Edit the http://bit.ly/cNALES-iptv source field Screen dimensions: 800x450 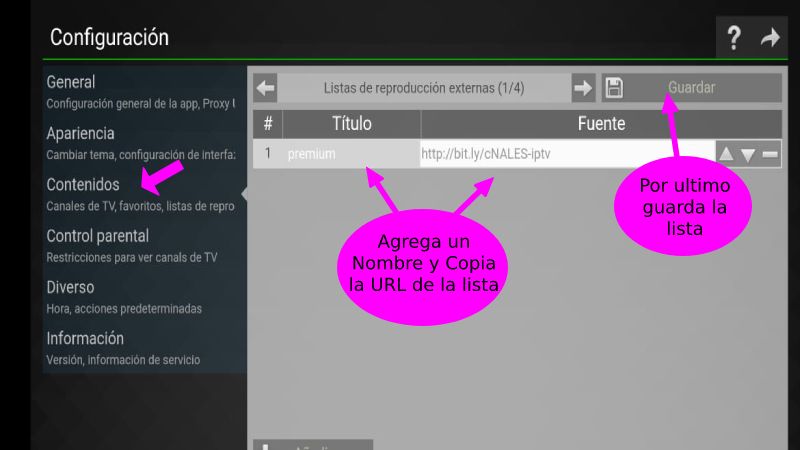pos(567,154)
